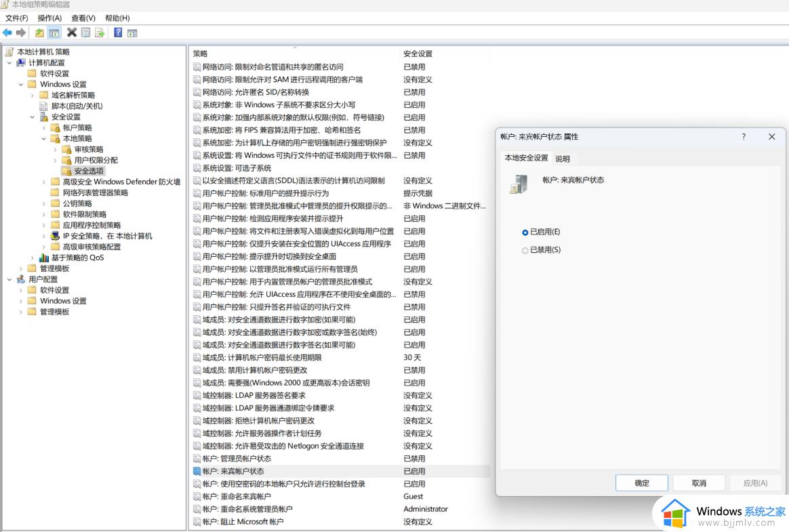Toggle the Show/Hide action pane icon
Viewport: 789px width, 532px height.
131,33
